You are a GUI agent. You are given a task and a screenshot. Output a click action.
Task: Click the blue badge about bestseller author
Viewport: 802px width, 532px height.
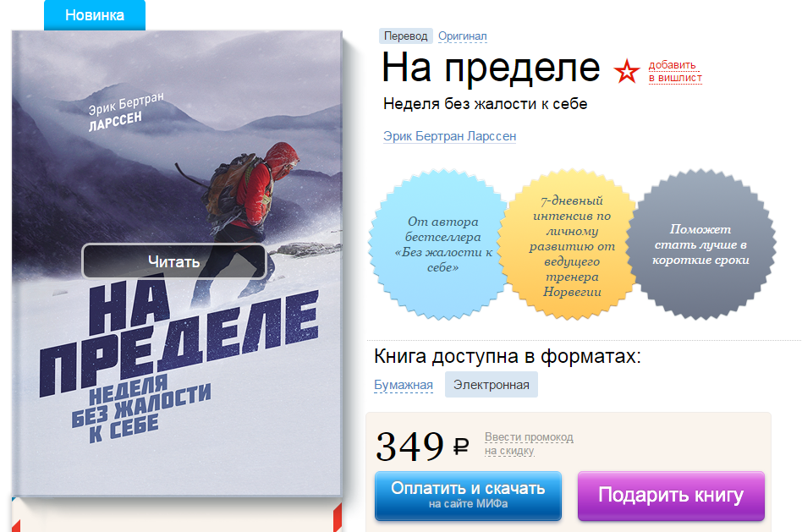click(x=441, y=244)
